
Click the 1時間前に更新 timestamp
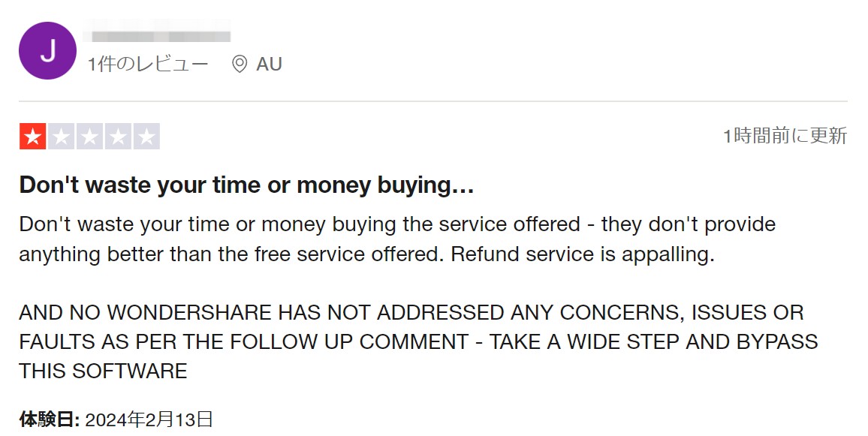[x=785, y=136]
